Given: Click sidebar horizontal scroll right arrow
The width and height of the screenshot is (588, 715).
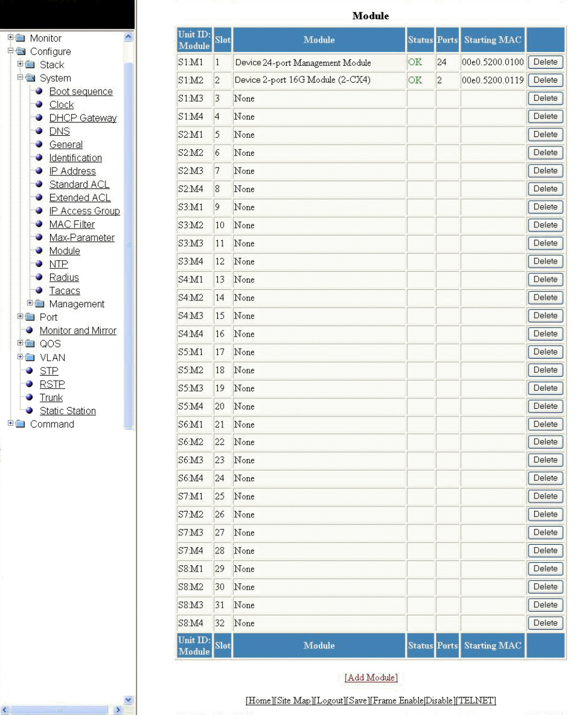Looking at the screenshot, I should tap(118, 710).
